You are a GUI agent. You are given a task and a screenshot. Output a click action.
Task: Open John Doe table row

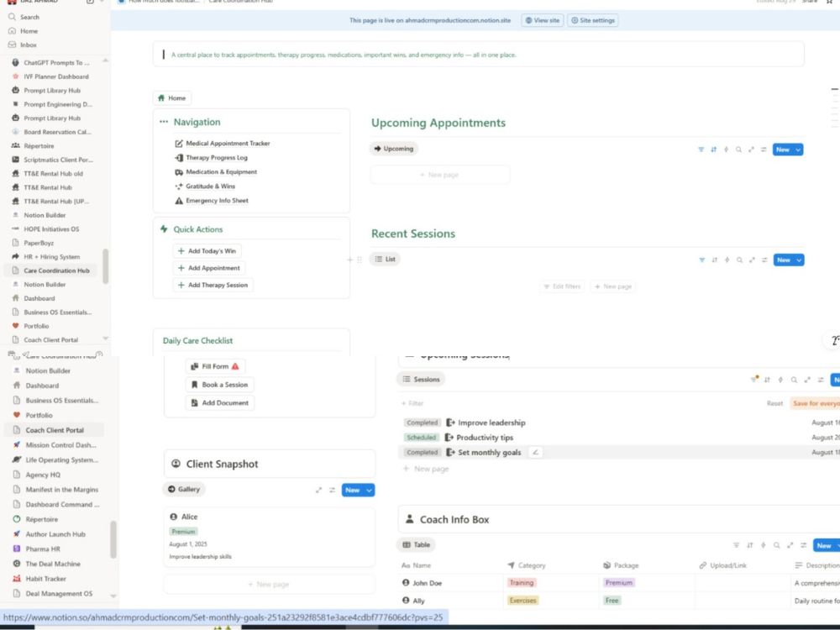(x=427, y=583)
